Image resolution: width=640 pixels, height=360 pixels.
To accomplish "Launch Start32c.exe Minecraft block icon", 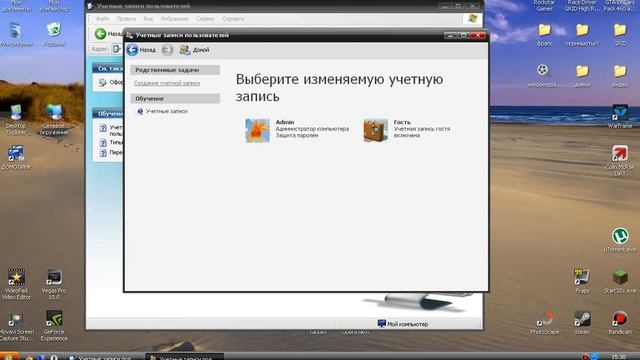I will pyautogui.click(x=620, y=278).
